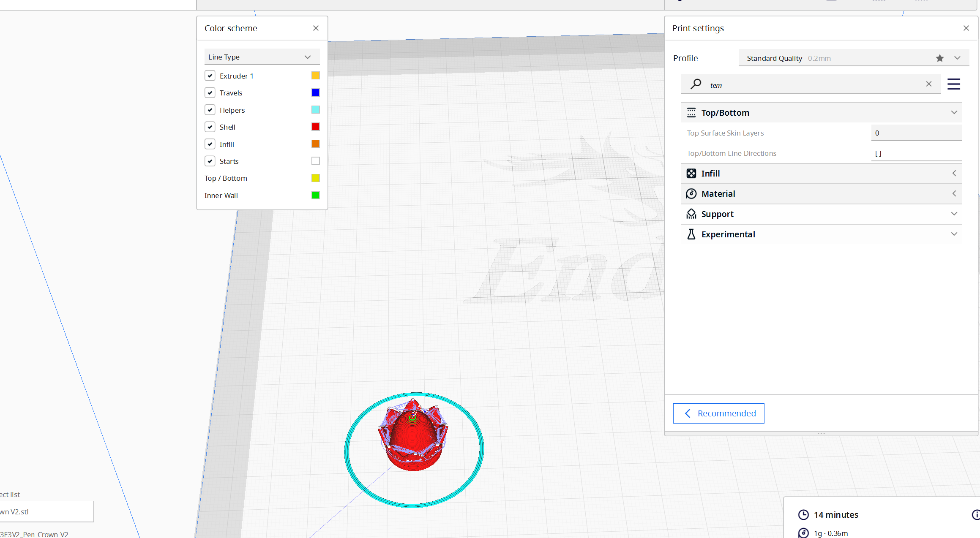Click the Support section icon

click(691, 214)
